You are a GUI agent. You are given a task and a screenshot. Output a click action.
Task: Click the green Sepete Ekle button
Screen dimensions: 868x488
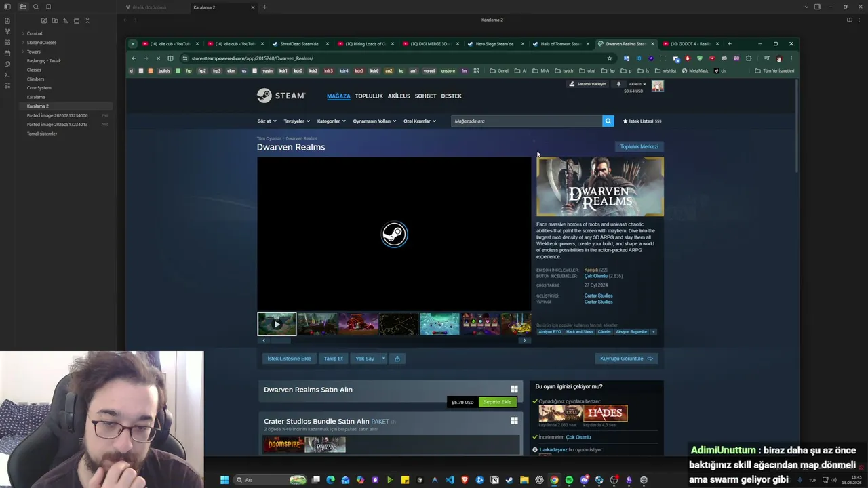[x=497, y=402]
